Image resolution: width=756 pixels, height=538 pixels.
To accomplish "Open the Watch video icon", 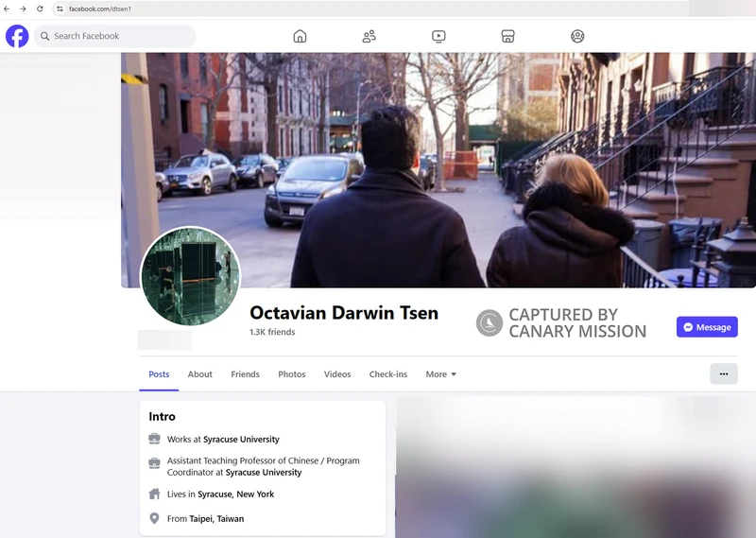I will (x=438, y=36).
